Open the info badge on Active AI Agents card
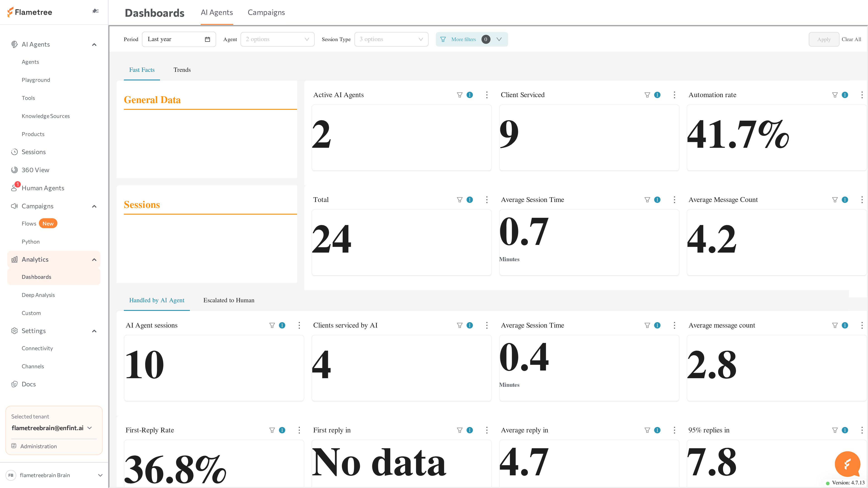 [x=470, y=95]
